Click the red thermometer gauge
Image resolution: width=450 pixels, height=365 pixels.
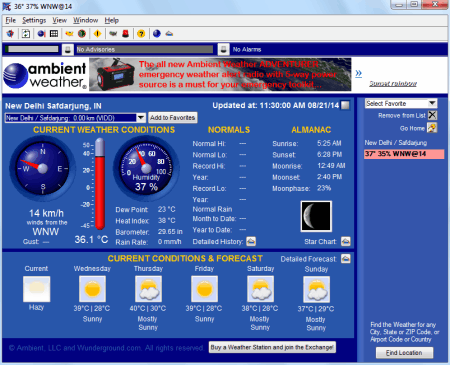tap(100, 184)
